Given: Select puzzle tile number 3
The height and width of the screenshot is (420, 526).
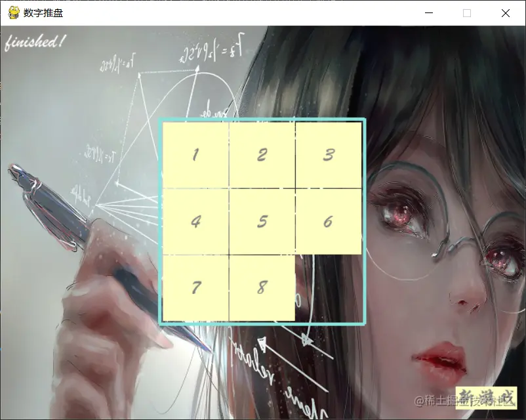Looking at the screenshot, I should tap(329, 155).
